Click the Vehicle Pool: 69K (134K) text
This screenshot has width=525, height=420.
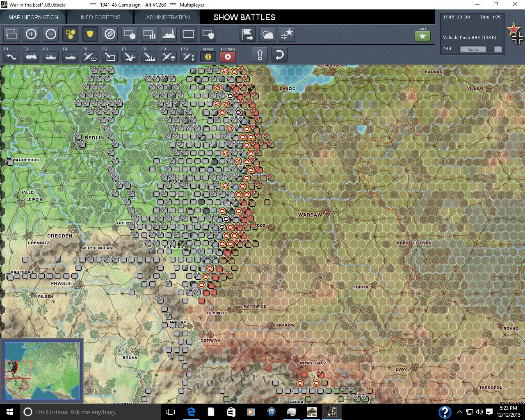tap(470, 38)
